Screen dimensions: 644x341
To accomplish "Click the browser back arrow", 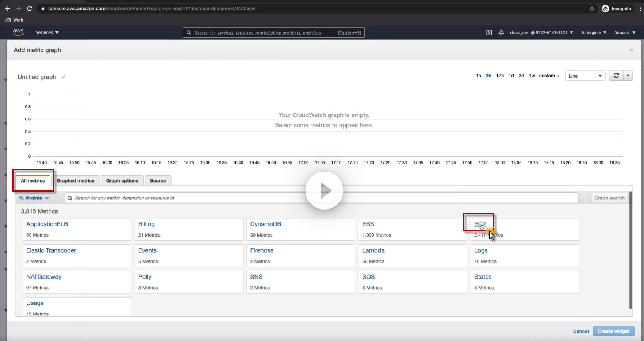I will tap(8, 9).
